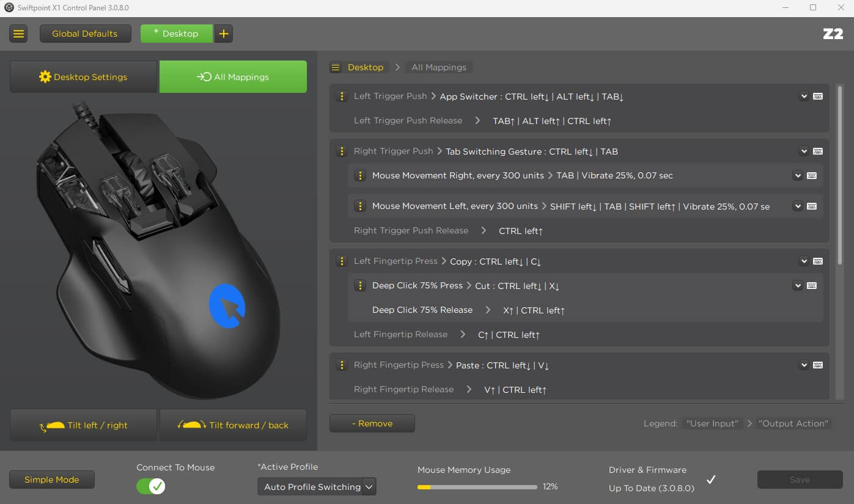The image size is (854, 504).
Task: Add a new profile with the plus button
Action: (x=224, y=34)
